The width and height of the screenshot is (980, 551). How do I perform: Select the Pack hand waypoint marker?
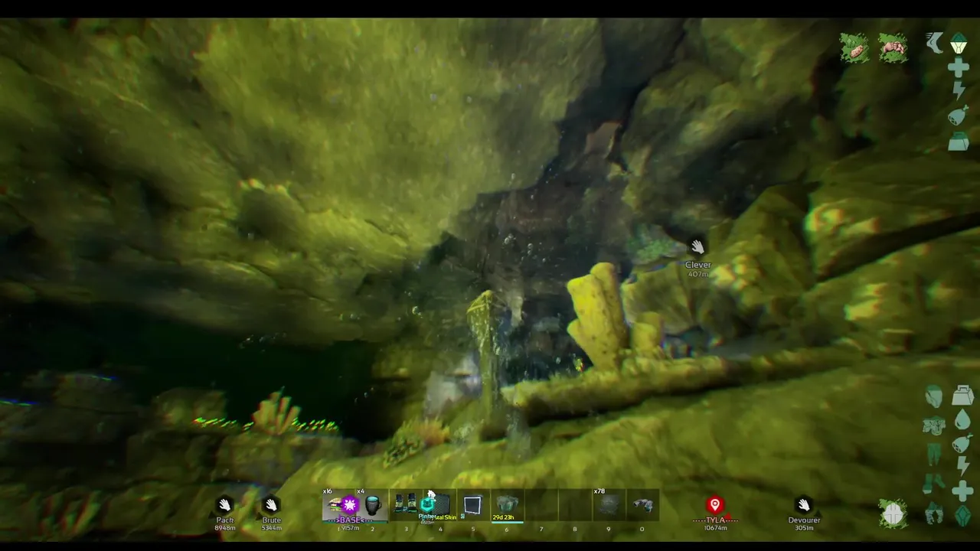224,505
